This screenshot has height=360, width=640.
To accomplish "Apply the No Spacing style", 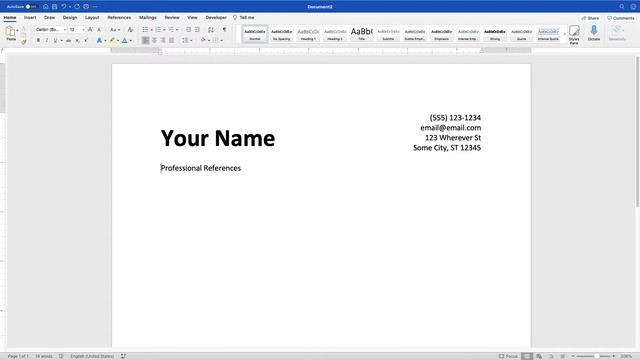I will point(281,34).
